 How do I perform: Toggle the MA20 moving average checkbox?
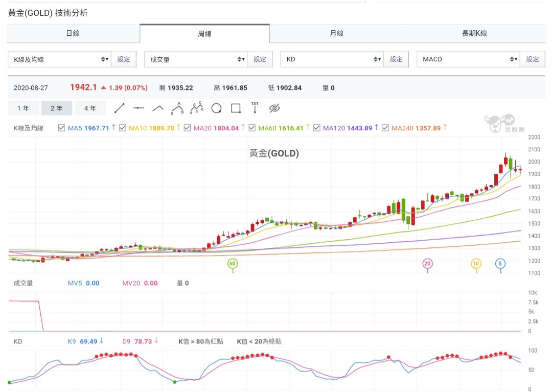(188, 128)
